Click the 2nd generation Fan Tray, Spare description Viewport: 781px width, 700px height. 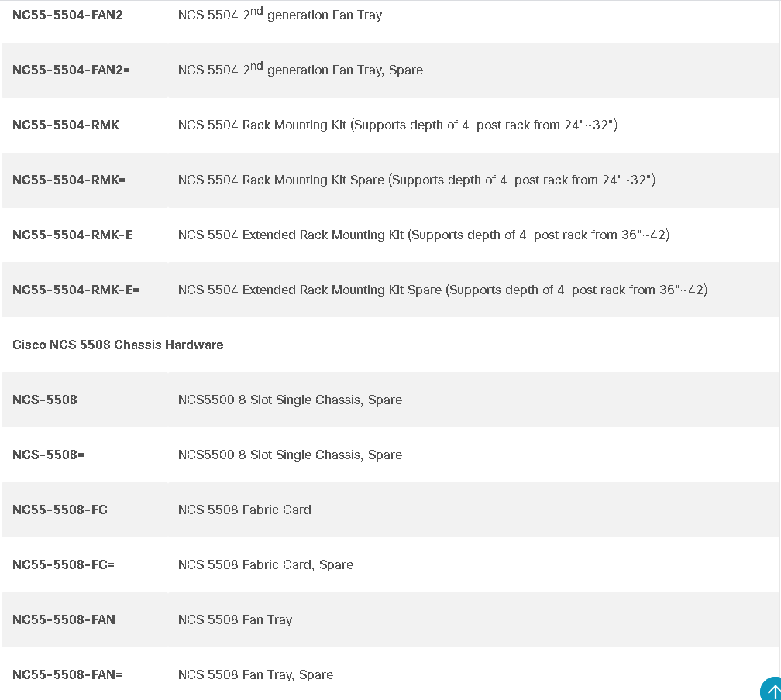(x=301, y=69)
